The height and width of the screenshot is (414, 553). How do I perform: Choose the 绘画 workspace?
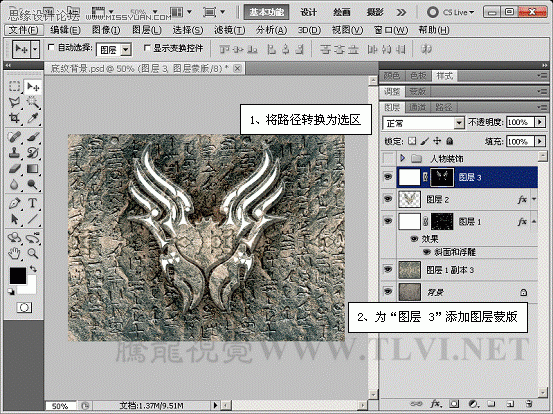click(341, 12)
